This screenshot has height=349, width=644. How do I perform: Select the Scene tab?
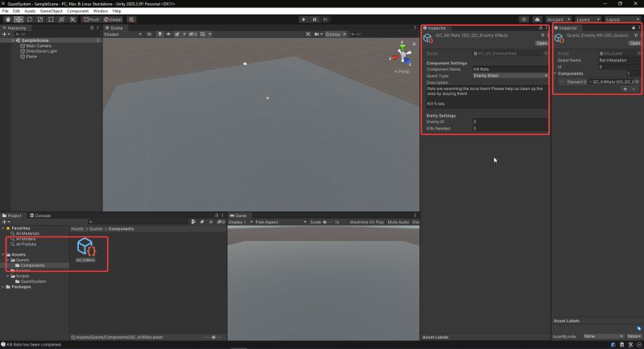click(114, 28)
